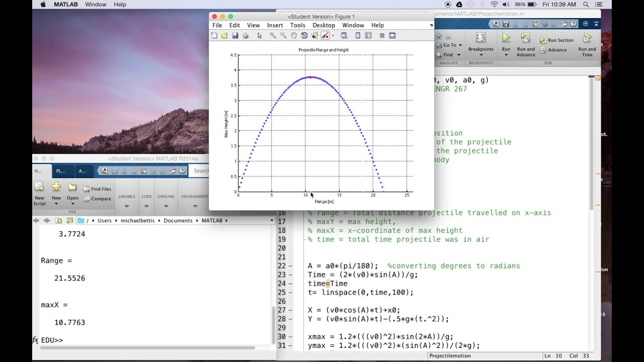
Task: Open the Tools menu in Figure 1
Action: (297, 25)
